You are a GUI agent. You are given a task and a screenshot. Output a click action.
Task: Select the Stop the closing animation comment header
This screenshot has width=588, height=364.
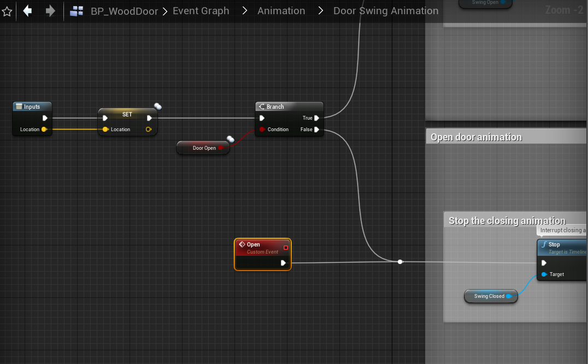[x=515, y=220]
